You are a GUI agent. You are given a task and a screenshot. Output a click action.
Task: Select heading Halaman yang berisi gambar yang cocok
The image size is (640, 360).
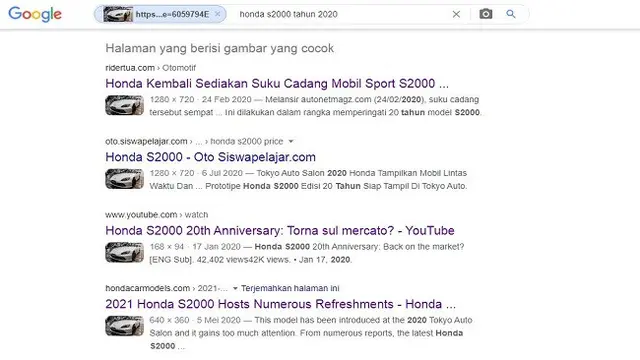click(x=220, y=48)
